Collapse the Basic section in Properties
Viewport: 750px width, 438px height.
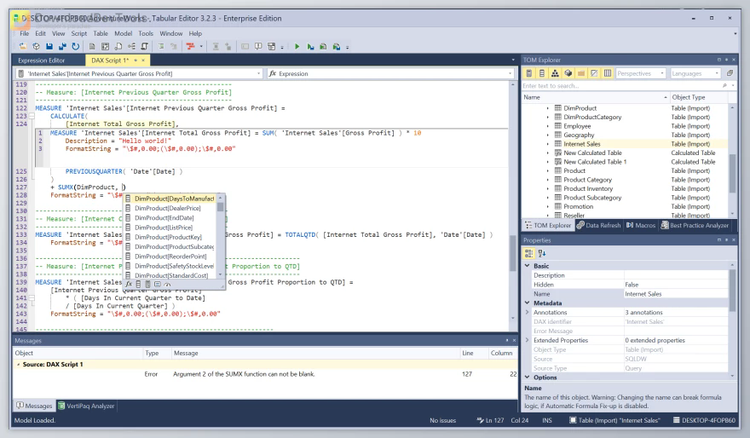[528, 265]
